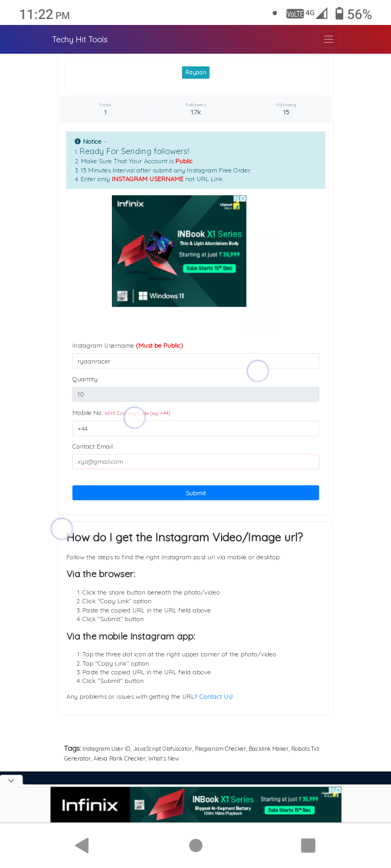
Task: Tap the Android back navigation button
Action: 82,845
